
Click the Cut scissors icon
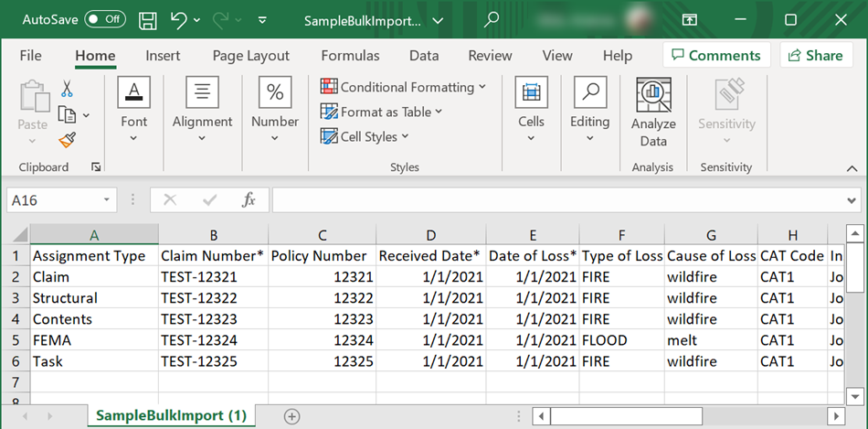[x=67, y=89]
